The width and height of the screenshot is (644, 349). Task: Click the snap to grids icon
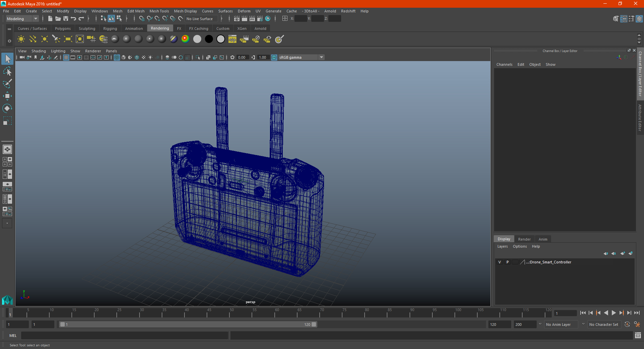point(142,18)
